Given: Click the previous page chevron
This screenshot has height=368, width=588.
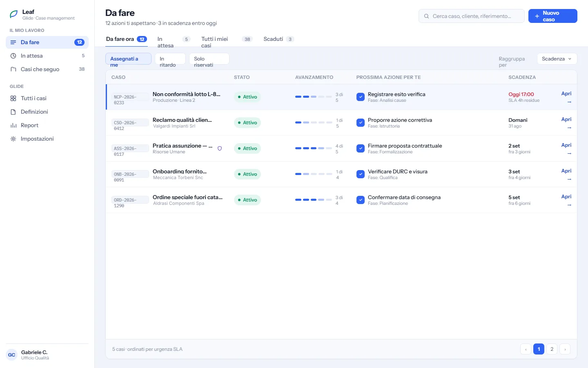Looking at the screenshot, I should click(x=526, y=349).
